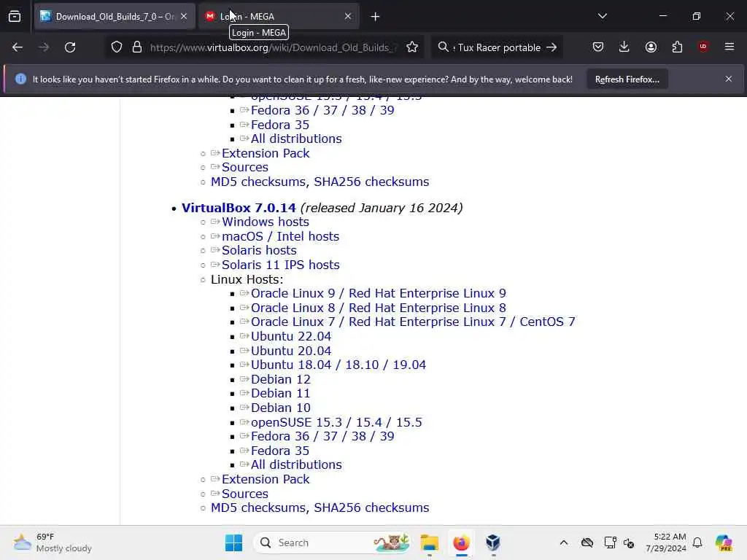Open Copilot preview icon in taskbar
The width and height of the screenshot is (747, 560).
[724, 542]
